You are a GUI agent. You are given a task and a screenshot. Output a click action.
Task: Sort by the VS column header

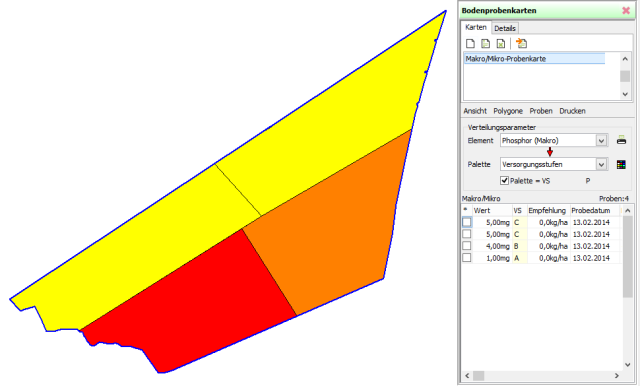pyautogui.click(x=520, y=211)
